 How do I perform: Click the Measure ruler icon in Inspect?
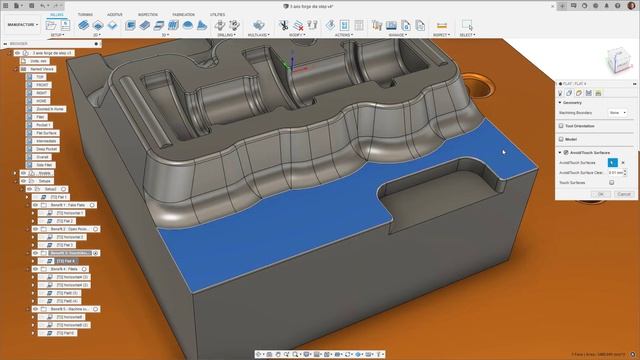coord(441,25)
